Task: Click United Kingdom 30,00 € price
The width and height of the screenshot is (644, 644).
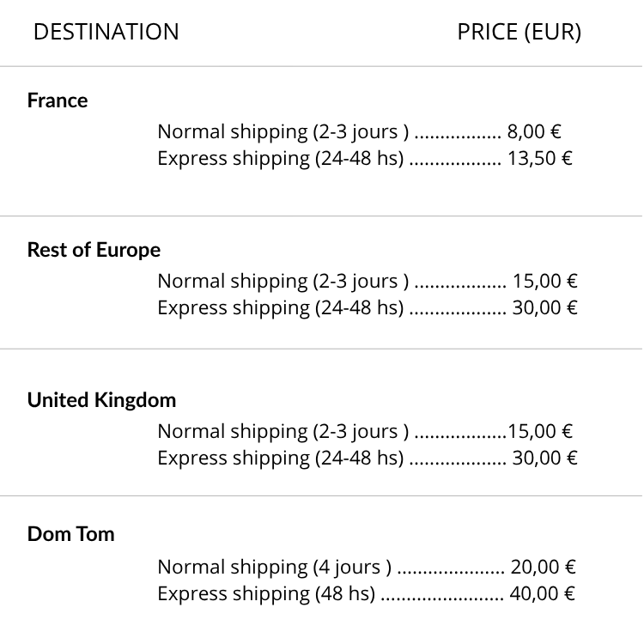Action: 544,459
